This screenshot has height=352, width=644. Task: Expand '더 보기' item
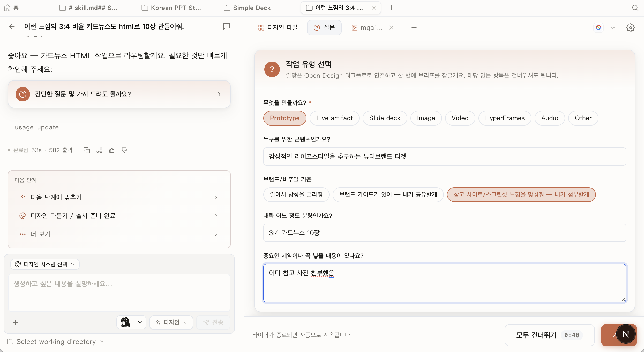(119, 234)
